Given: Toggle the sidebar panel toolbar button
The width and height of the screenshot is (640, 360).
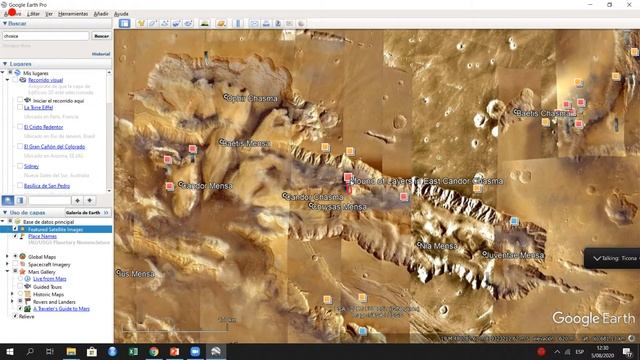Looking at the screenshot, I should (x=124, y=23).
